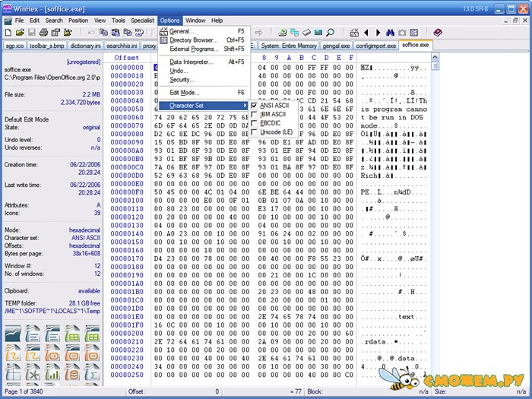The width and height of the screenshot is (532, 399).
Task: Click the data interpreter panel toolbar icon
Action: pos(414,33)
